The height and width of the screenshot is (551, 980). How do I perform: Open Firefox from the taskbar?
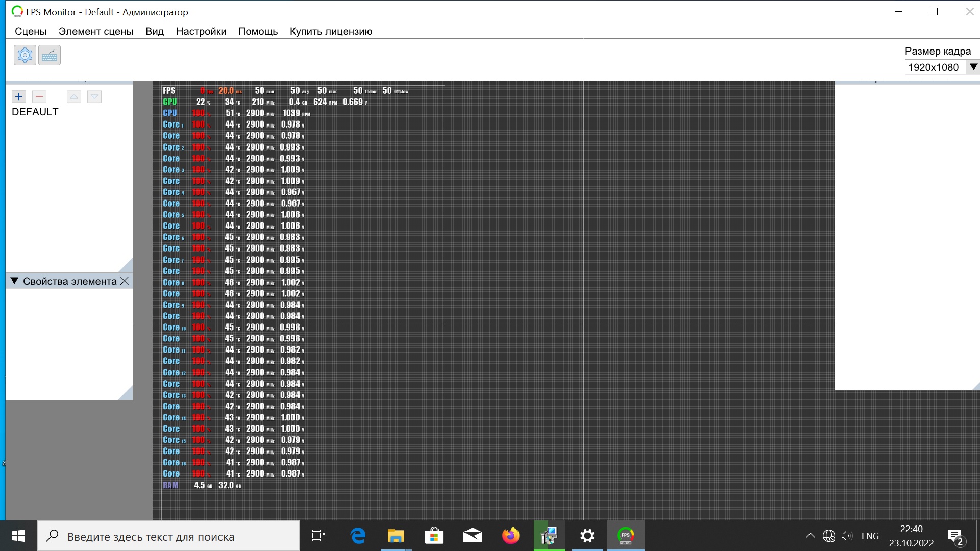point(510,536)
